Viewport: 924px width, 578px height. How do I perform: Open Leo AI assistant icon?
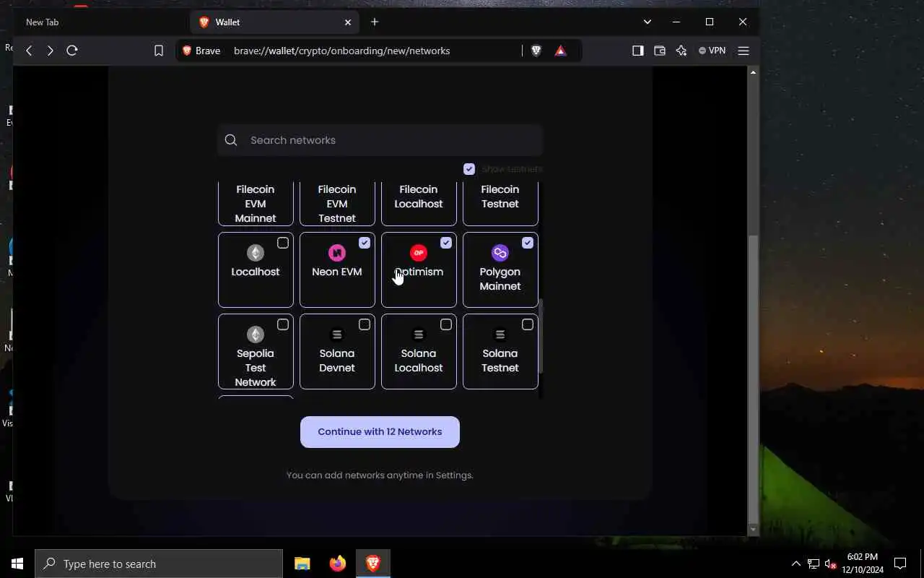(x=681, y=51)
